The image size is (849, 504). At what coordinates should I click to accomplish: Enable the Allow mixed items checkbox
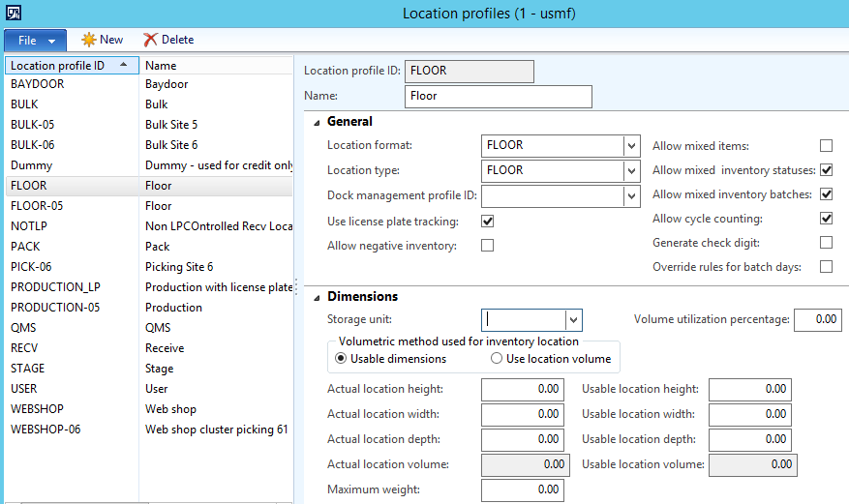tap(826, 146)
